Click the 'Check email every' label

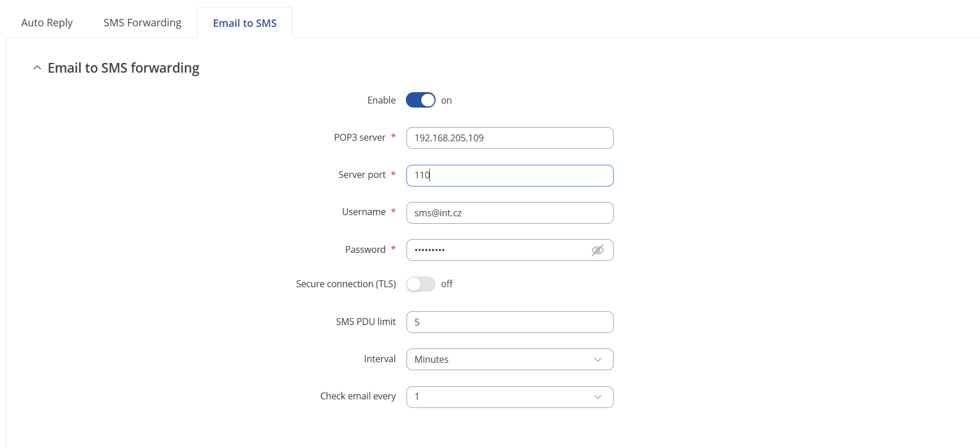[358, 396]
